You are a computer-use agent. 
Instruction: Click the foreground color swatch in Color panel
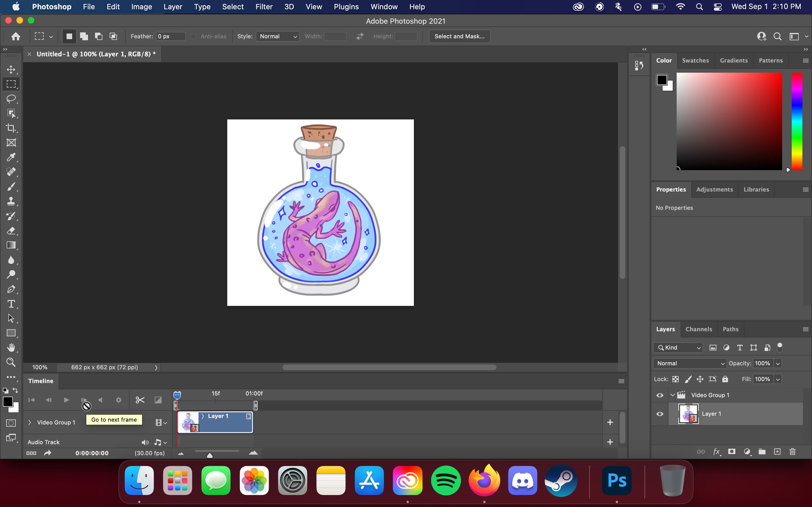pos(662,80)
